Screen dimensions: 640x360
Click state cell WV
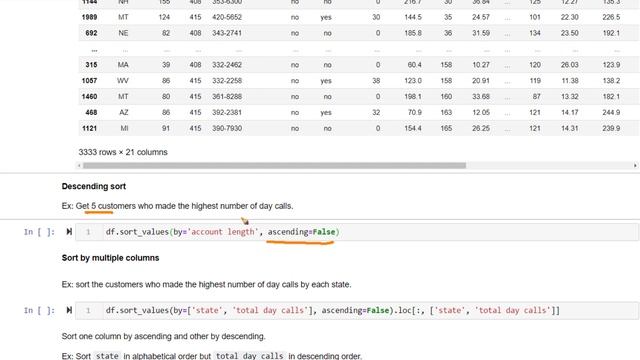click(x=123, y=81)
